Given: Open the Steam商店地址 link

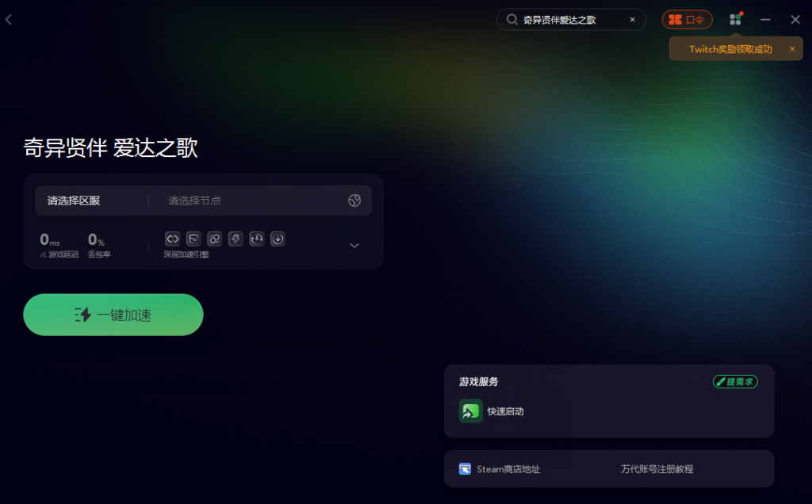Looking at the screenshot, I should (x=500, y=469).
